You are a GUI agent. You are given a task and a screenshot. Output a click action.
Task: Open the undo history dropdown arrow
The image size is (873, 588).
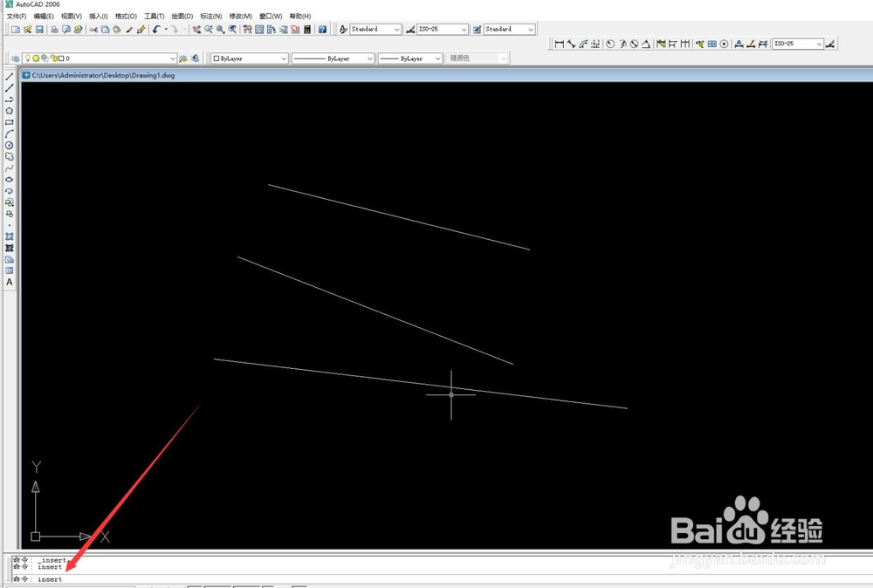(166, 30)
